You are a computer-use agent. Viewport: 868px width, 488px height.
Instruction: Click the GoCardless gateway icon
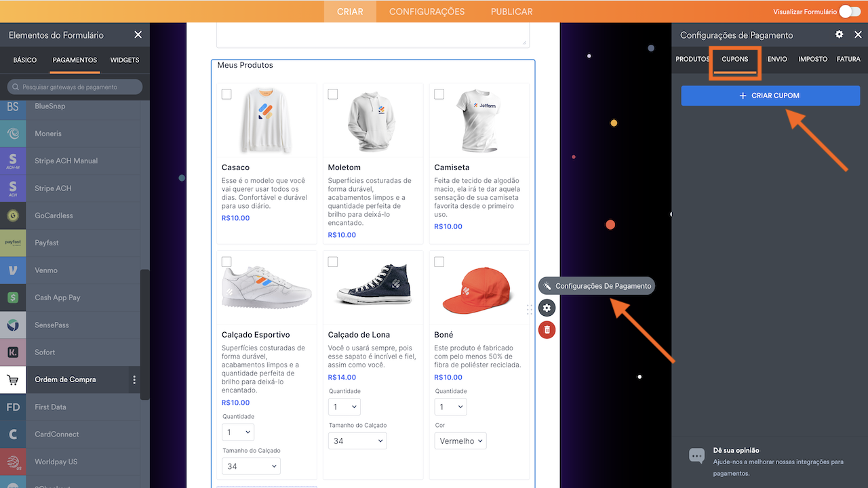tap(13, 216)
